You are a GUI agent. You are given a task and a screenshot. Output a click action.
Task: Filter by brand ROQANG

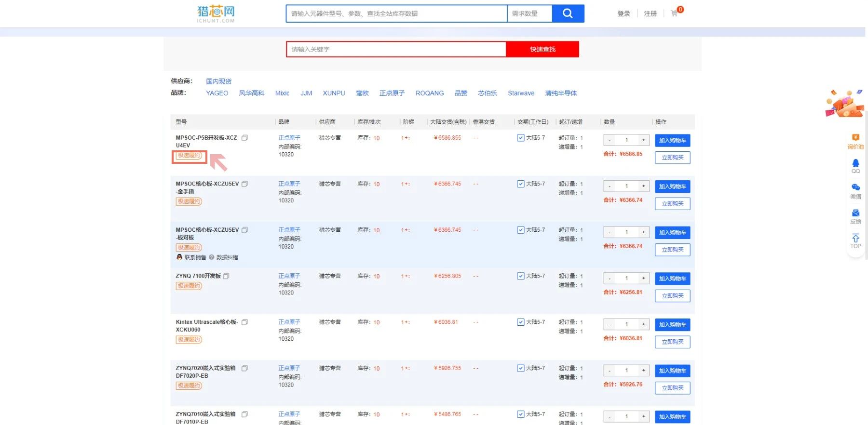tap(430, 93)
